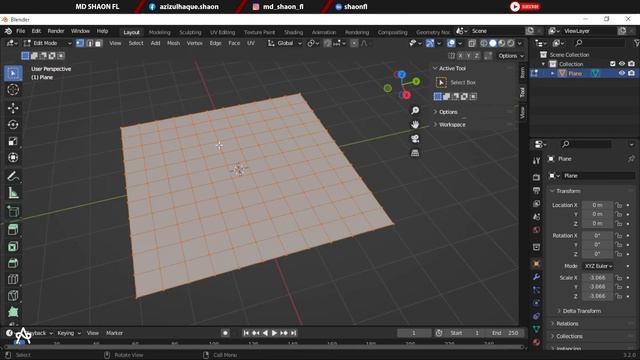This screenshot has width=640, height=360.
Task: Play the animation forward
Action: tap(274, 333)
